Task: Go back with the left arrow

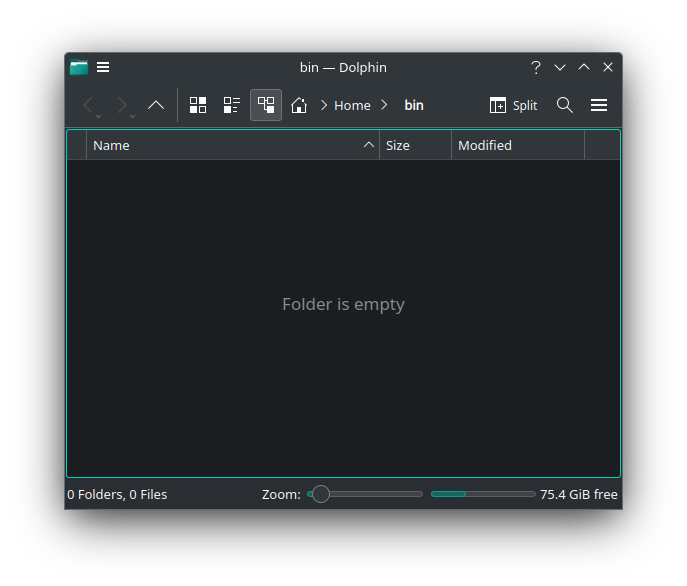Action: click(88, 105)
